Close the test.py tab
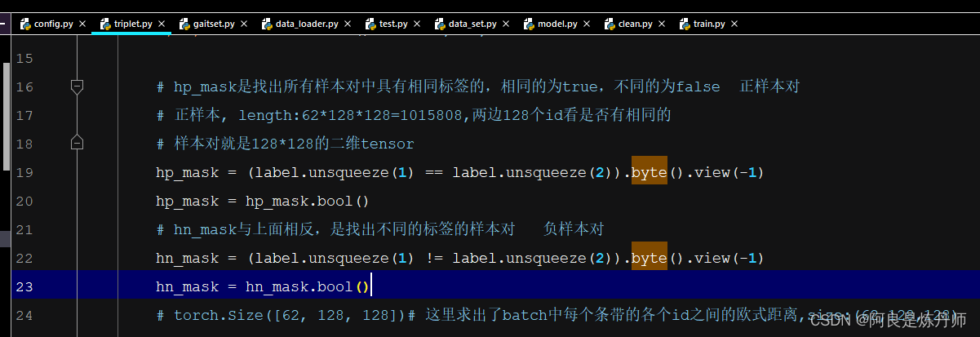This screenshot has width=980, height=337. (416, 24)
